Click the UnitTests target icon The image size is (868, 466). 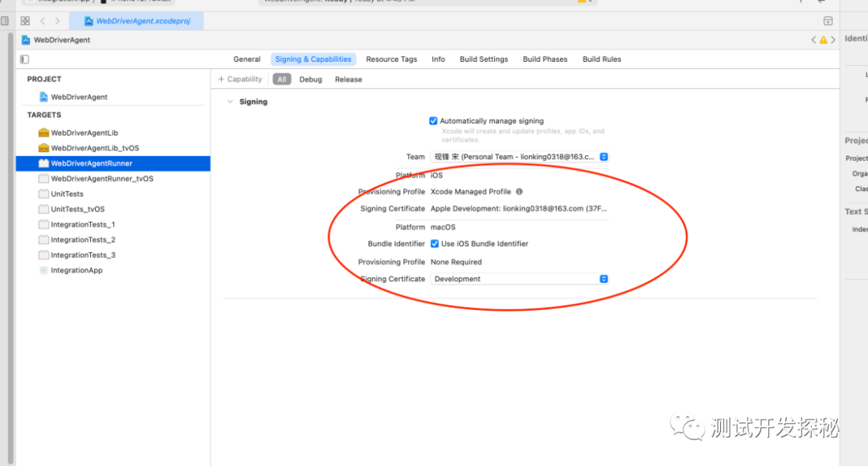tap(43, 194)
